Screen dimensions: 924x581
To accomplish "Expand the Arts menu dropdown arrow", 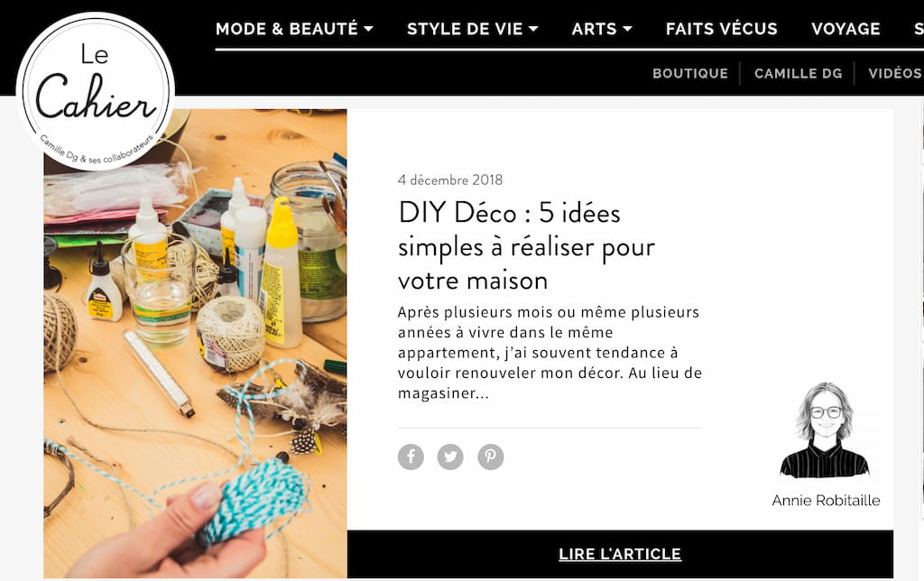I will pyautogui.click(x=627, y=29).
